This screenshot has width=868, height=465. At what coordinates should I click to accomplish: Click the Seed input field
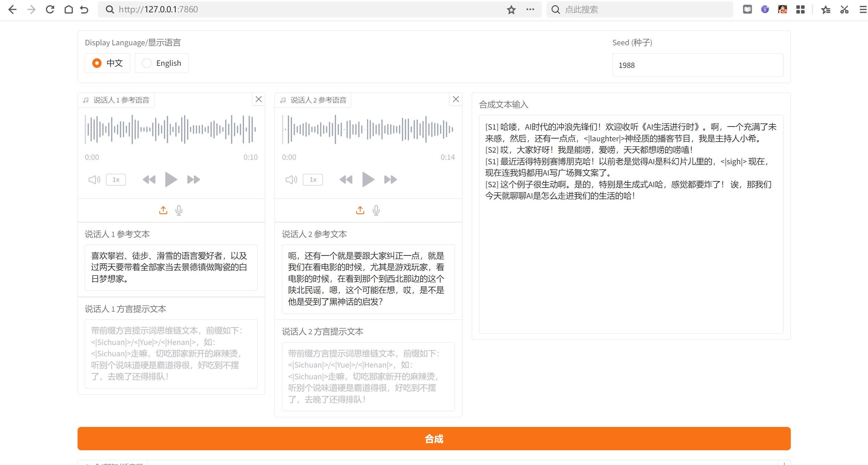click(x=697, y=65)
